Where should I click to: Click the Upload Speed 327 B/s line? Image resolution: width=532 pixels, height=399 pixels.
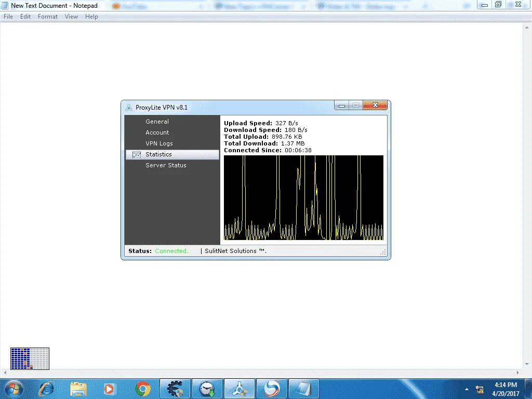click(261, 123)
